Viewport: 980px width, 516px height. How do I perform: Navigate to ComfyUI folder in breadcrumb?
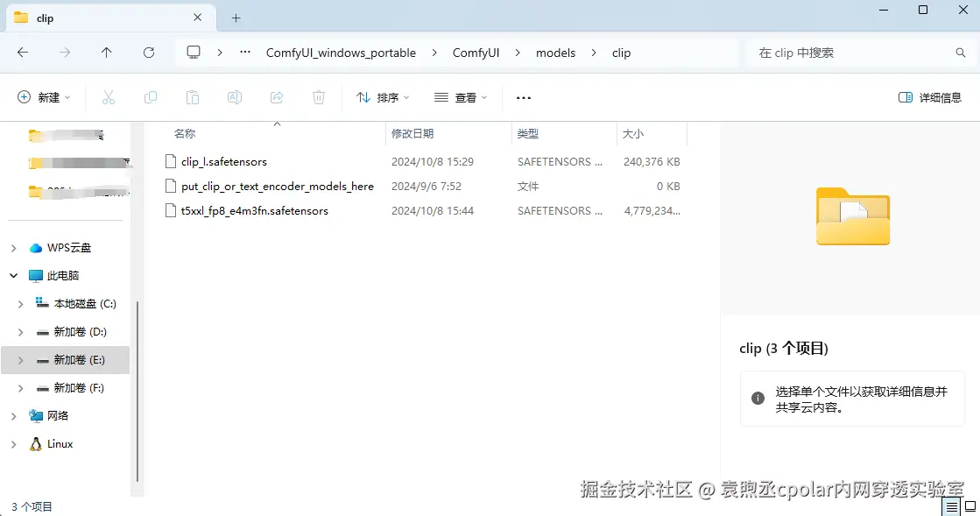coord(476,53)
